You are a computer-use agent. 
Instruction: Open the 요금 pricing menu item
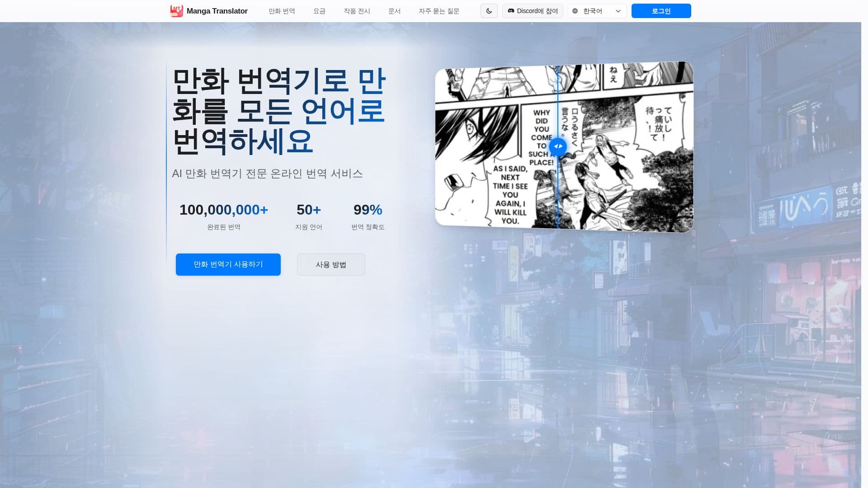point(319,11)
